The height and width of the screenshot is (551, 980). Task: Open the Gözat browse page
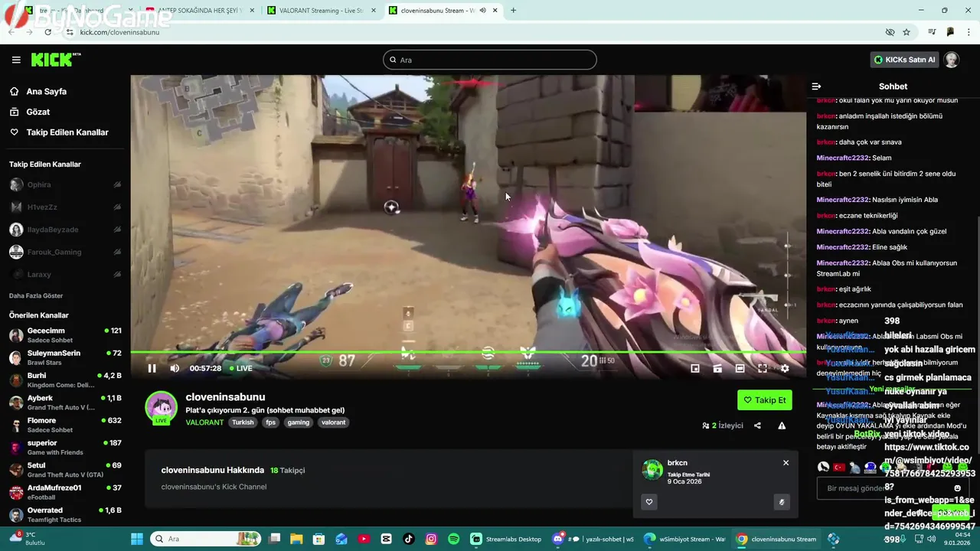[x=38, y=112]
